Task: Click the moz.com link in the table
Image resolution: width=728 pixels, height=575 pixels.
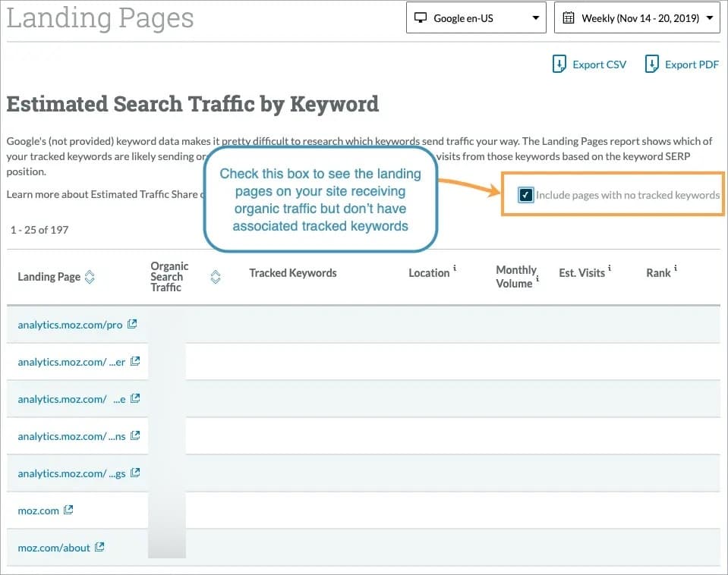Action: 36,510
